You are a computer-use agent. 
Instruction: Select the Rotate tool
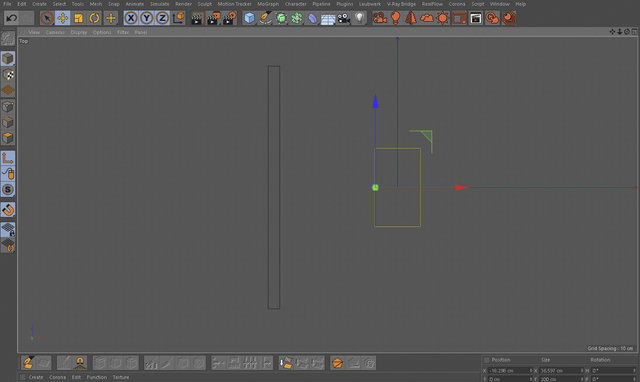click(x=94, y=18)
